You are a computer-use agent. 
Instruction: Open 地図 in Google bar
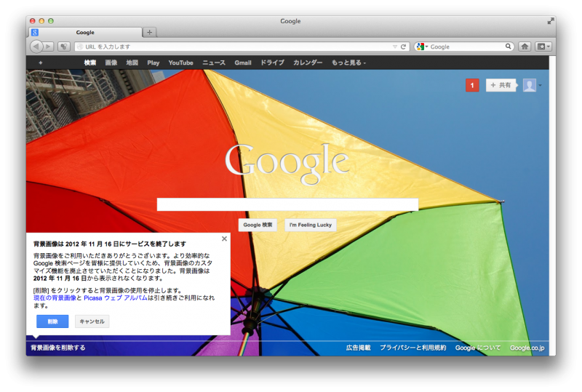pos(132,63)
